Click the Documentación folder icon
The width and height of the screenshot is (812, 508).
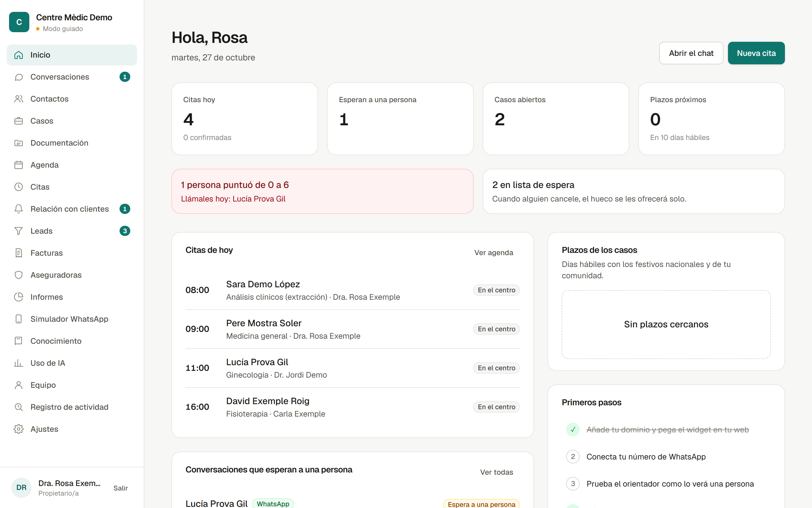pyautogui.click(x=19, y=143)
